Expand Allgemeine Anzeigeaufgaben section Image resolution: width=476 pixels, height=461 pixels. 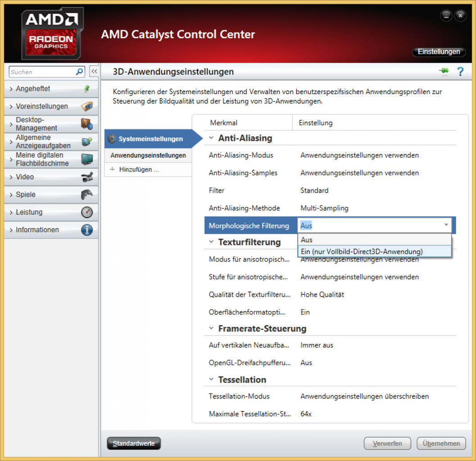(11, 142)
